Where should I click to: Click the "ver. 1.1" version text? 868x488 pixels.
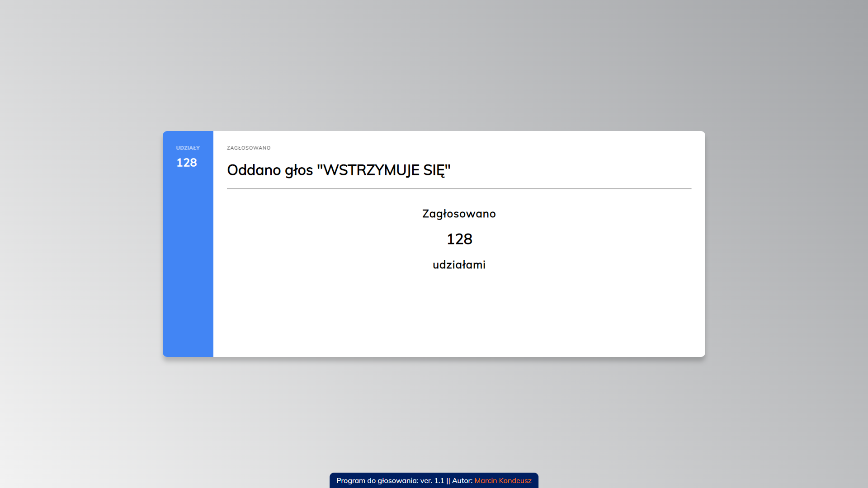click(x=432, y=481)
